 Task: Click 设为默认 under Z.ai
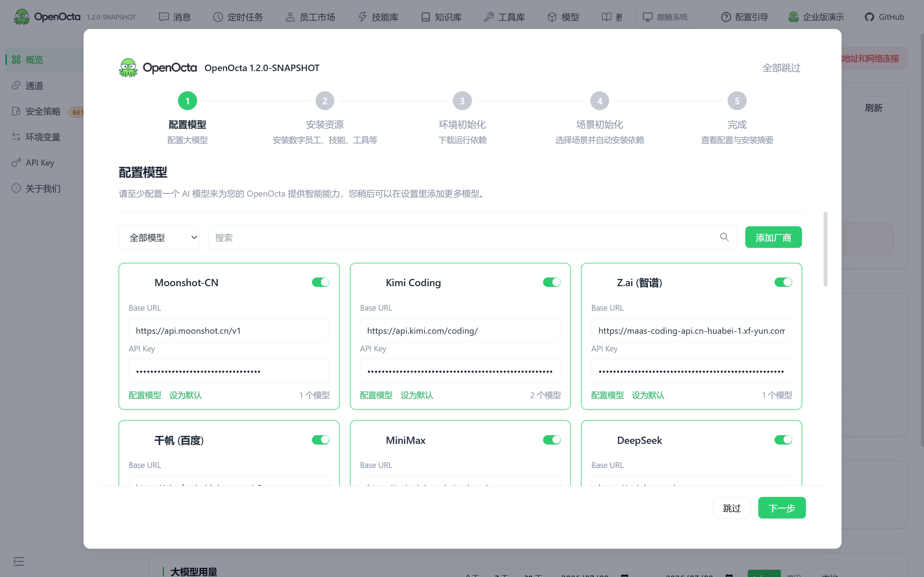pyautogui.click(x=648, y=395)
